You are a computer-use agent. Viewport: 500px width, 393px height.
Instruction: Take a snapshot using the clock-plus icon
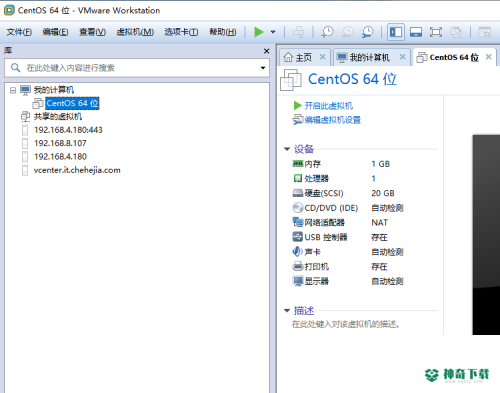click(327, 32)
